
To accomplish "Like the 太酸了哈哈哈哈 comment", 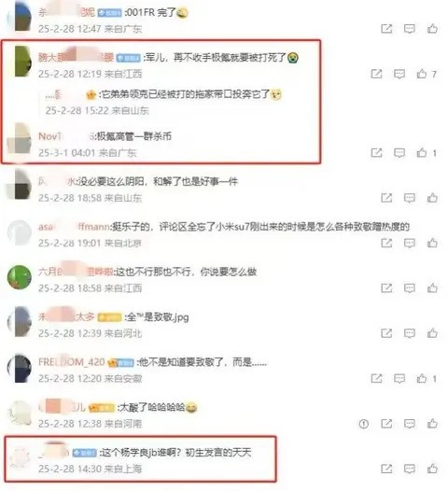I will (x=432, y=424).
